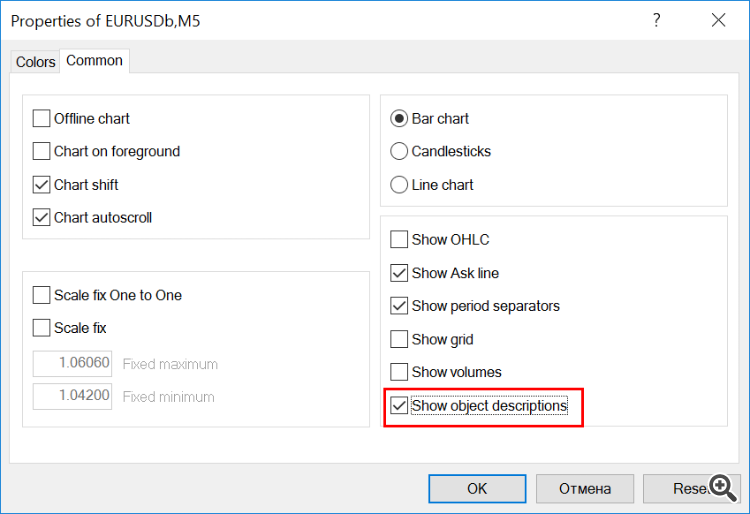Image resolution: width=750 pixels, height=514 pixels.
Task: Enable Scale fix One to One
Action: coord(42,296)
